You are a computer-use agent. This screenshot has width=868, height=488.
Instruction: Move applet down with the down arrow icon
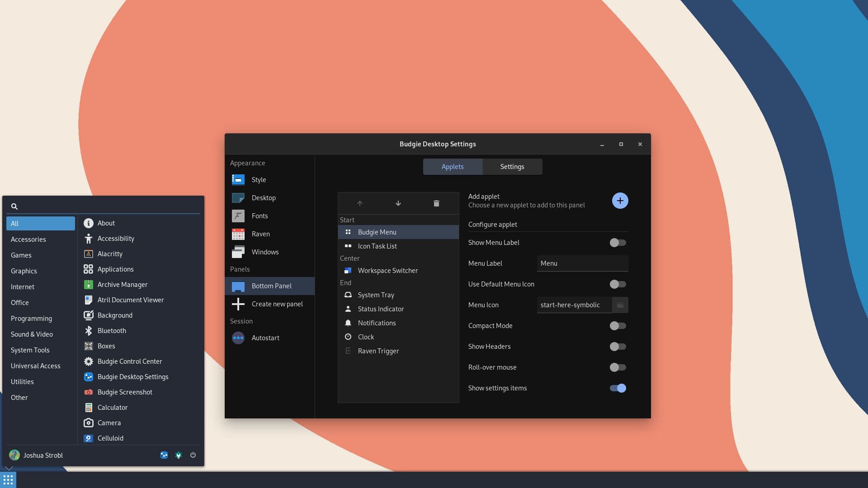398,203
